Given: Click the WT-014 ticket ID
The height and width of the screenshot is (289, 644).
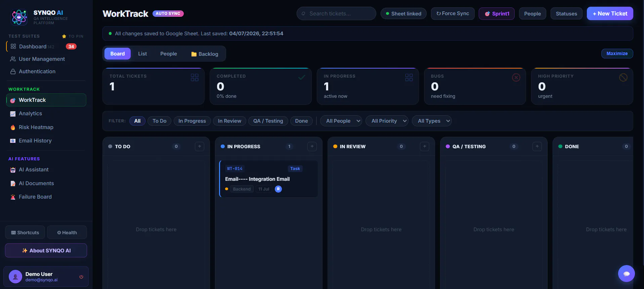Looking at the screenshot, I should (234, 169).
